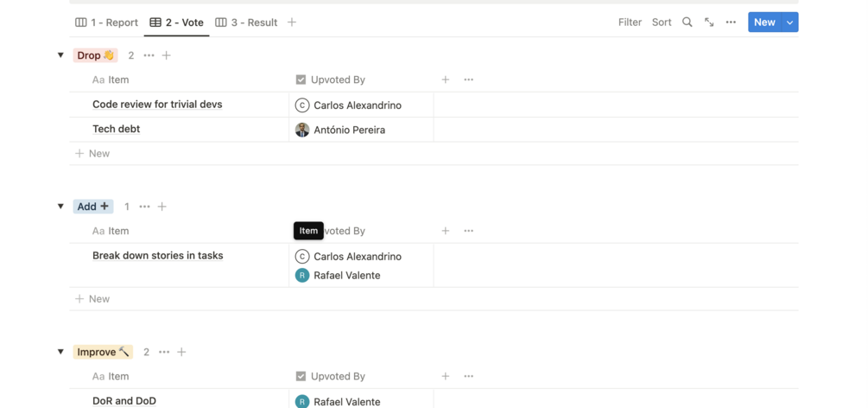Image resolution: width=868 pixels, height=408 pixels.
Task: Collapse the Drop group triangle
Action: tap(60, 55)
